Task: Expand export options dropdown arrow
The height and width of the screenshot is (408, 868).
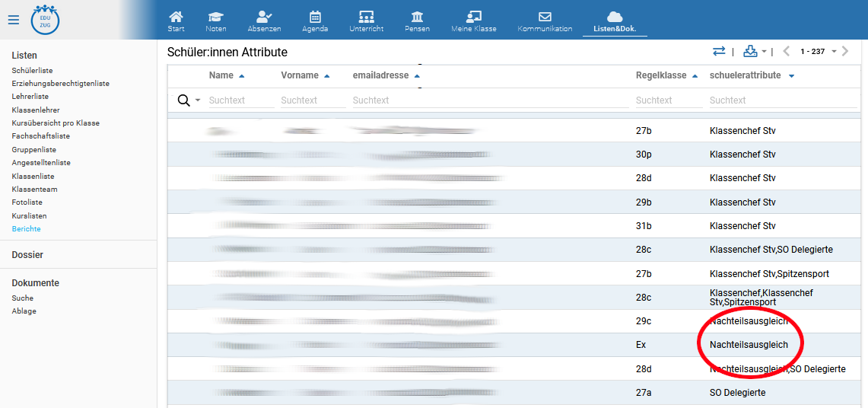Action: pyautogui.click(x=764, y=52)
